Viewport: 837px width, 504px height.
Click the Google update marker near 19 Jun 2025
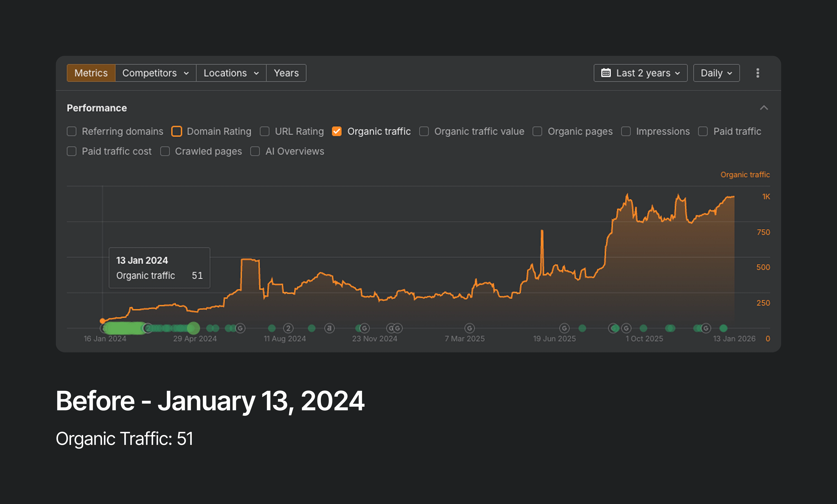564,328
